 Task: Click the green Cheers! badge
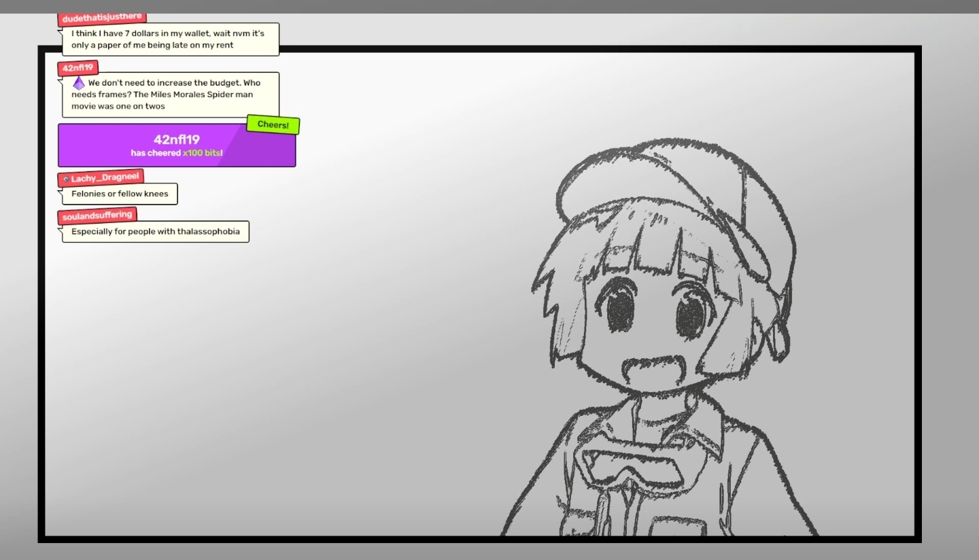point(273,124)
